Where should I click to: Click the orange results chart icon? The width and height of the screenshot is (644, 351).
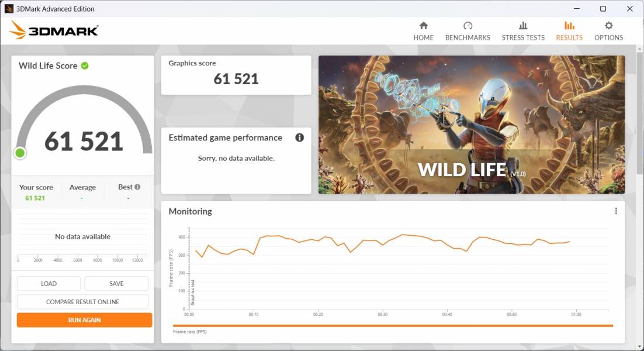click(569, 26)
